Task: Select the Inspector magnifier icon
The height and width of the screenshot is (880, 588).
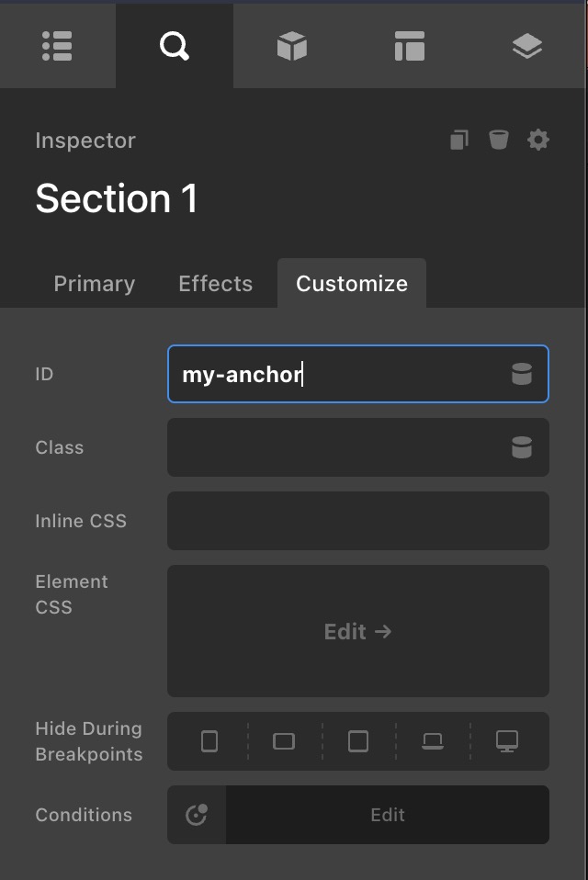Action: tap(174, 46)
